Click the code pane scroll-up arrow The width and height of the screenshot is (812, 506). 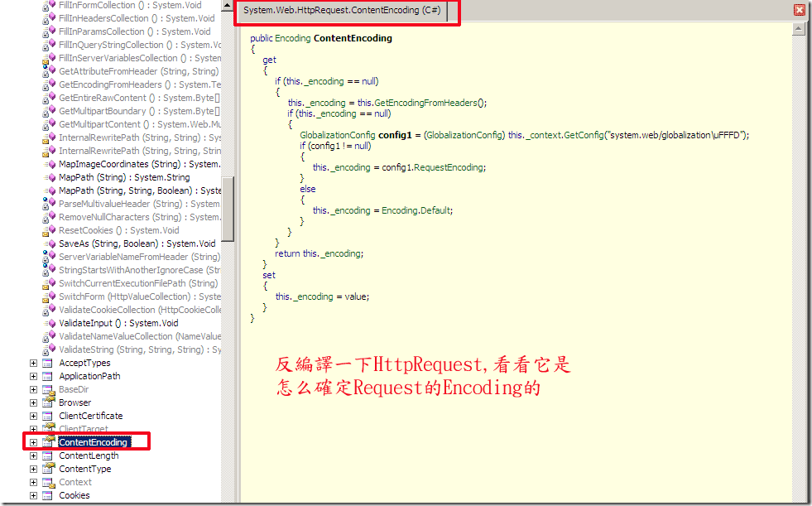798,30
